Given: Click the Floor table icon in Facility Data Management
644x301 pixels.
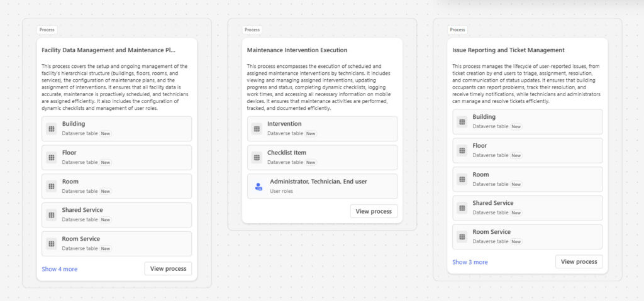Looking at the screenshot, I should click(52, 157).
